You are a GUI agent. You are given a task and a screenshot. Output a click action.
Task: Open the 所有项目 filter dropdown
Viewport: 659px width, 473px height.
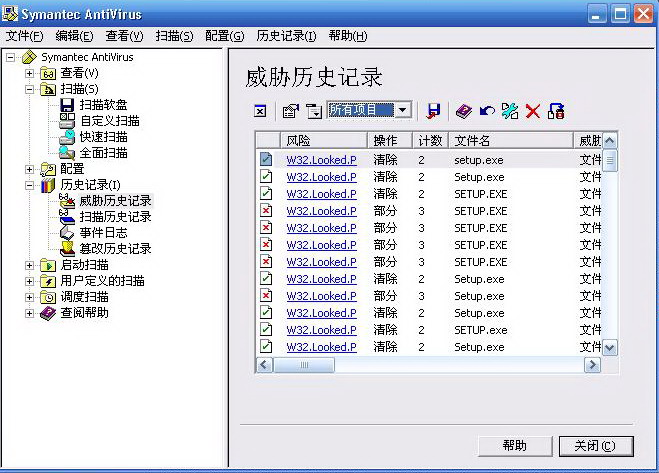point(403,110)
